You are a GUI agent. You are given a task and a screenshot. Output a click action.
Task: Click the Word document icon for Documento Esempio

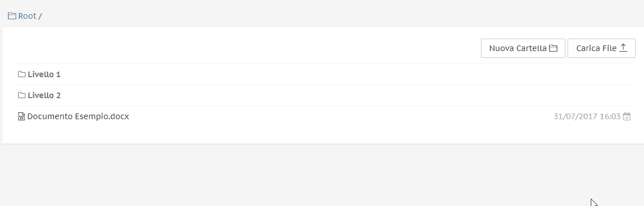[22, 116]
